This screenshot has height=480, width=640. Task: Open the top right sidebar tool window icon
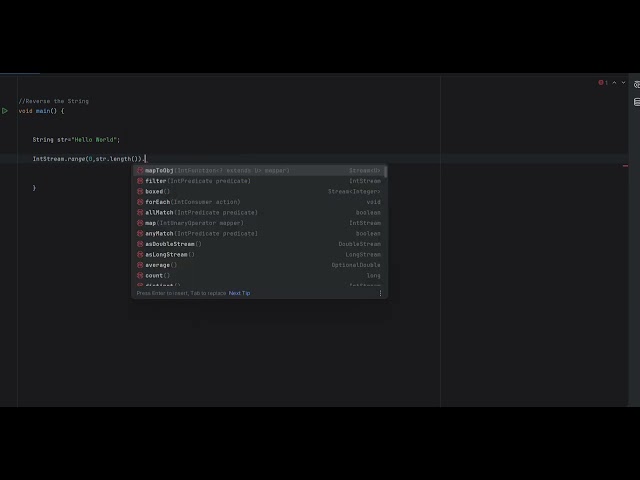click(636, 85)
